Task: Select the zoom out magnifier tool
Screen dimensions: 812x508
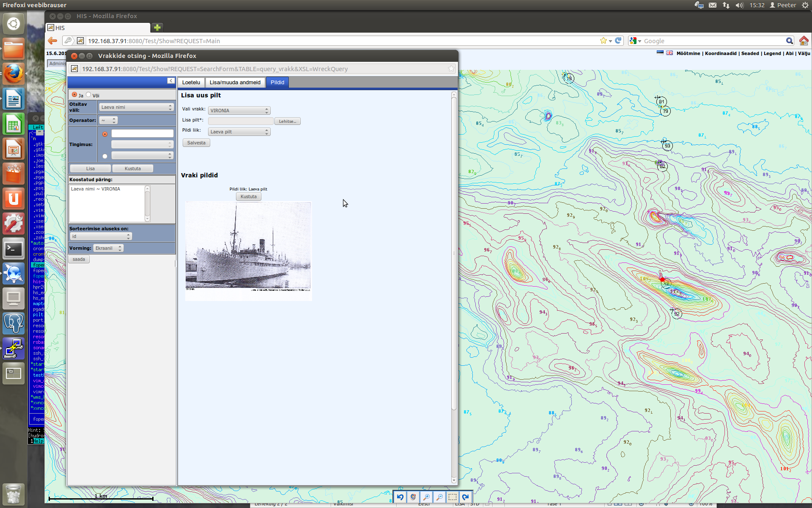Action: click(439, 497)
